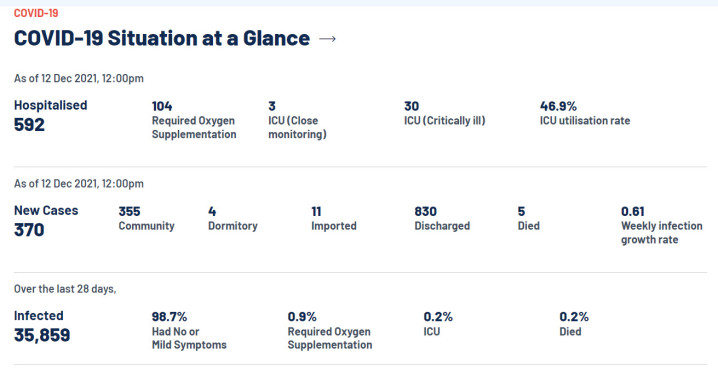Viewport: 718px width, 370px height.
Task: Select the 11 Imported cases figure
Action: (x=334, y=218)
